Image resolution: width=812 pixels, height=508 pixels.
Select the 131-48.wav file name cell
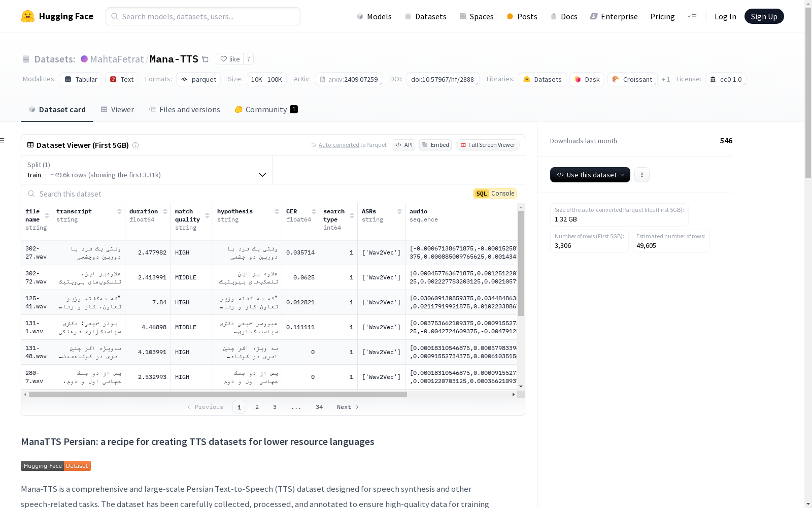click(x=36, y=352)
